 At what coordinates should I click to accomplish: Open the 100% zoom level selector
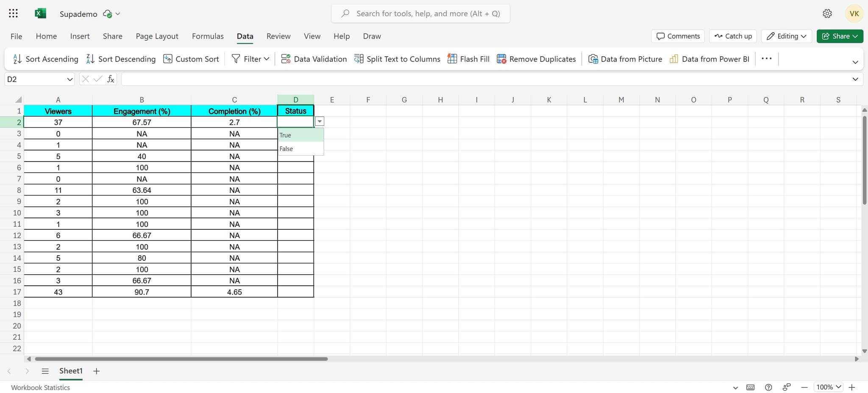[828, 387]
